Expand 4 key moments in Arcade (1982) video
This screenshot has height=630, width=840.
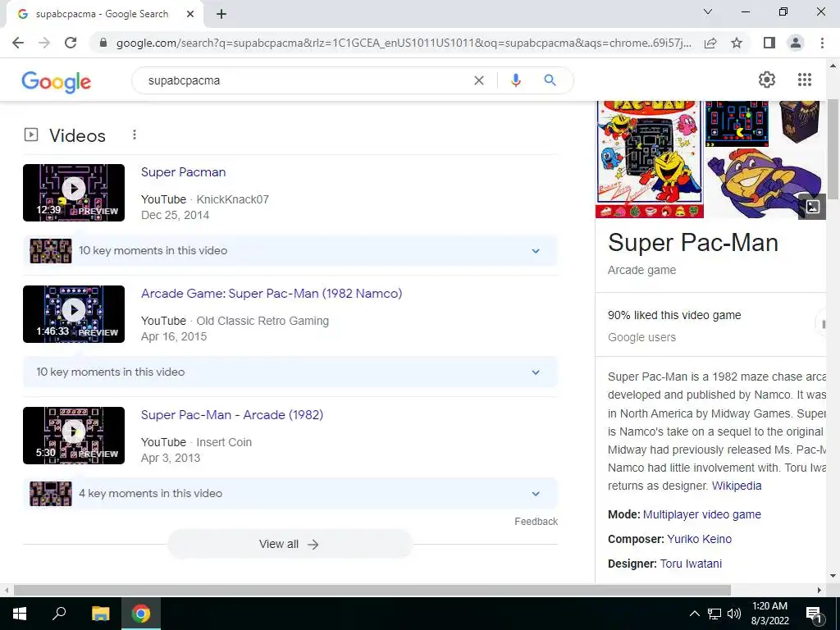[x=535, y=494]
